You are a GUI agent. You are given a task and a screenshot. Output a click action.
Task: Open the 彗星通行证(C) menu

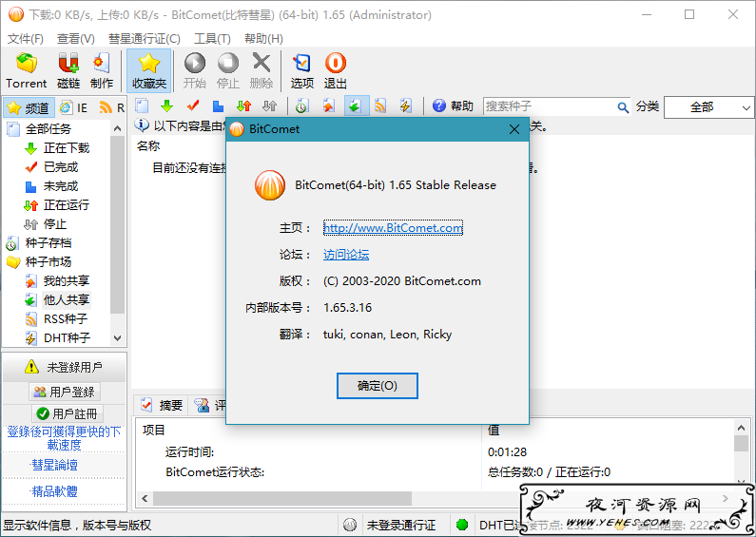145,39
